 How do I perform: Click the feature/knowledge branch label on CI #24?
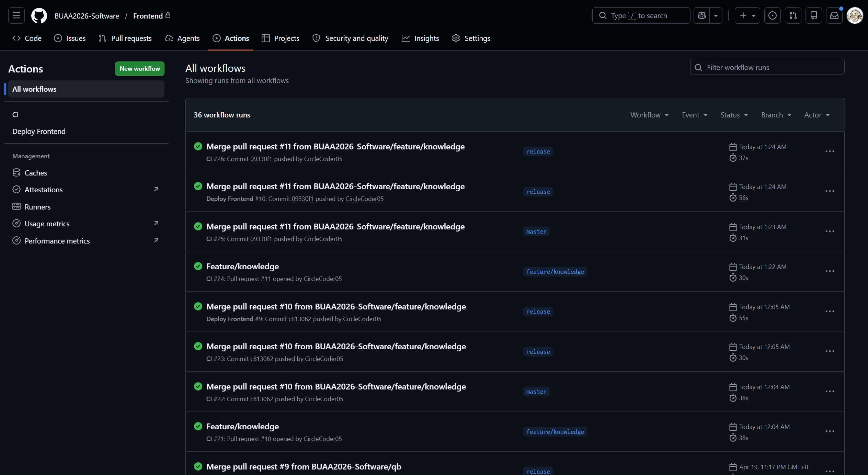point(555,272)
